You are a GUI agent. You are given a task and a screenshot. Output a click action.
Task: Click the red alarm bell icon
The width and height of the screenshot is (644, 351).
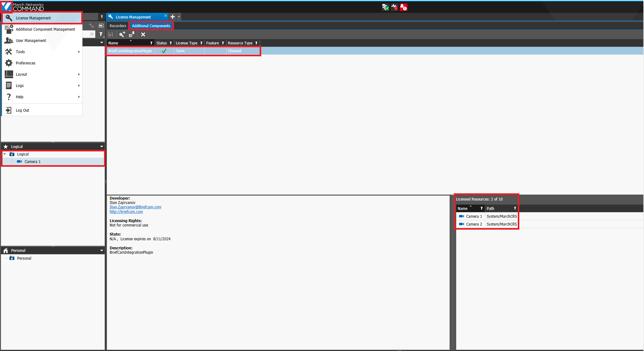tap(403, 7)
